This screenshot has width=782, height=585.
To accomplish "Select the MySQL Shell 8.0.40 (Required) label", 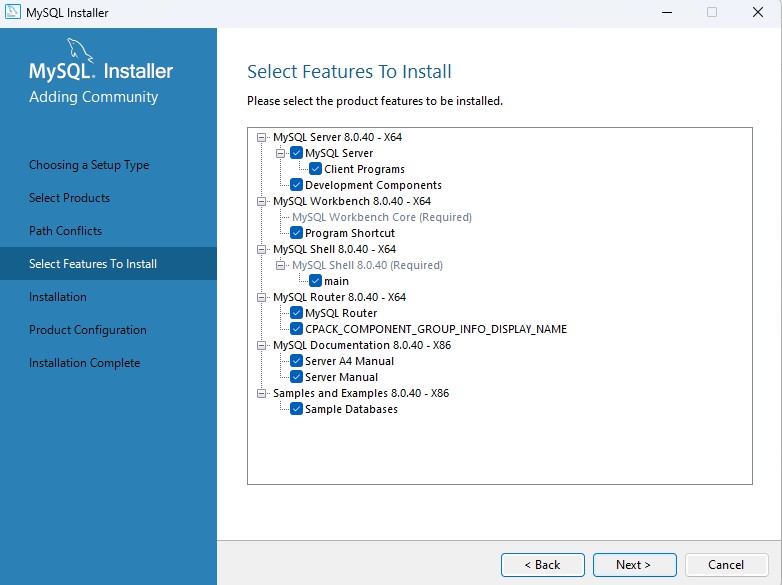I will click(x=367, y=265).
